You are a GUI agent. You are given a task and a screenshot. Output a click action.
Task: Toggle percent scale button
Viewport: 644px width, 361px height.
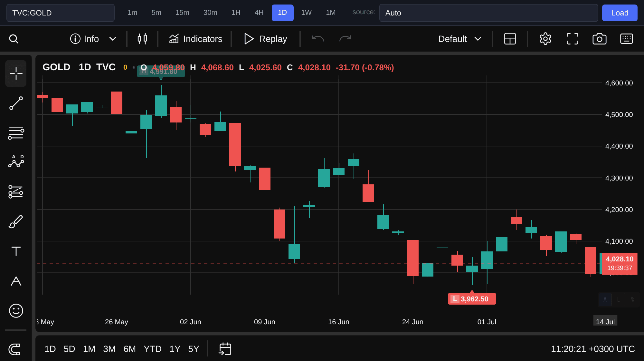pos(632,299)
